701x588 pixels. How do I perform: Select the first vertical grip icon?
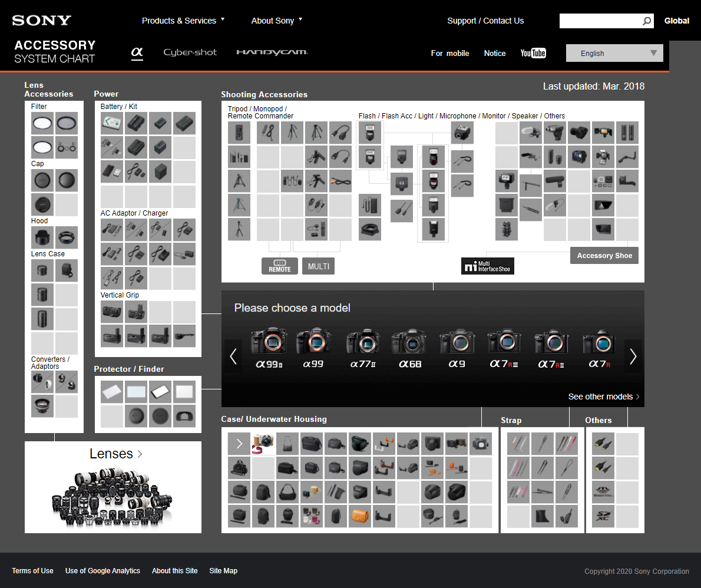(112, 312)
